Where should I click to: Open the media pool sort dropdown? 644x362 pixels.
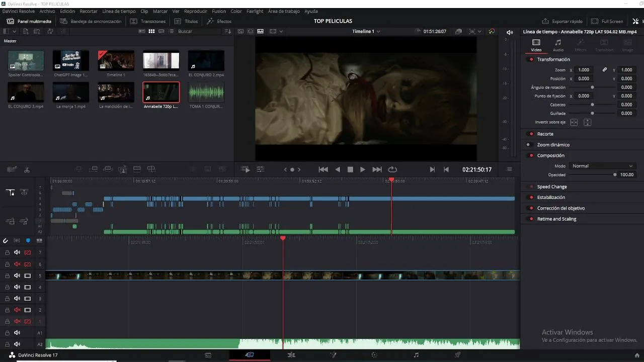click(228, 31)
